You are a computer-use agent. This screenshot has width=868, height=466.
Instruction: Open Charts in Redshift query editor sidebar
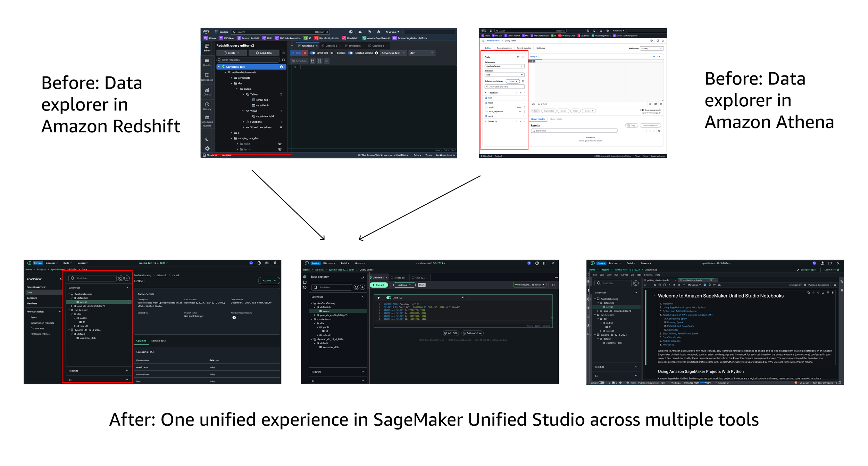point(207,91)
